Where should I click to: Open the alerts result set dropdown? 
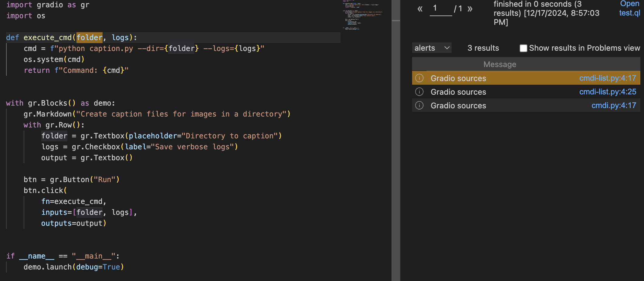coord(432,48)
